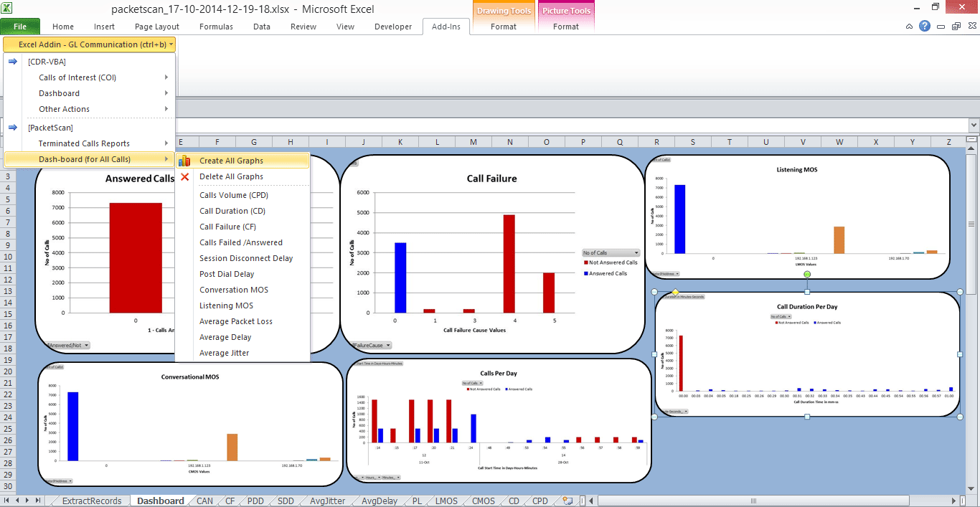Switch to the AvgJitter sheet tab
This screenshot has height=507, width=980.
point(327,501)
